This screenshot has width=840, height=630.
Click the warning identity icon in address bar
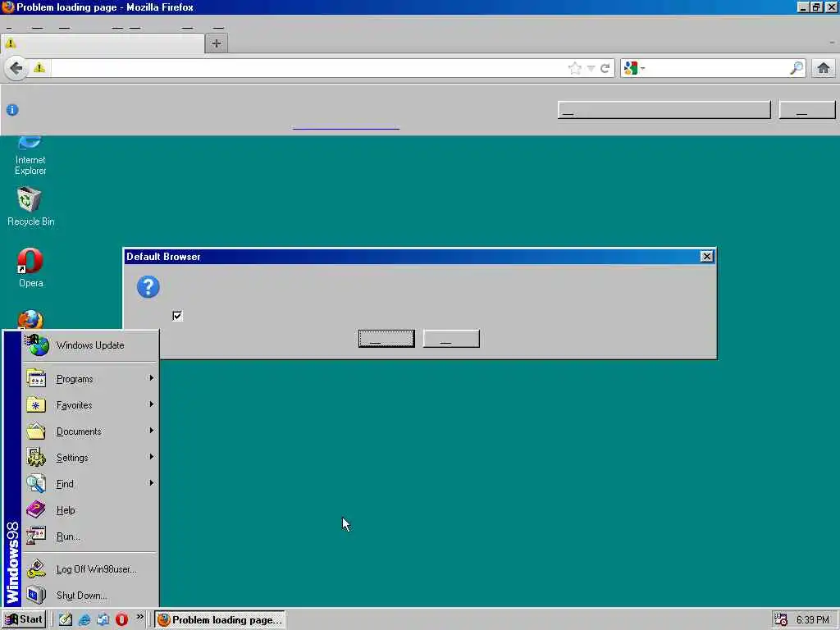(x=39, y=68)
